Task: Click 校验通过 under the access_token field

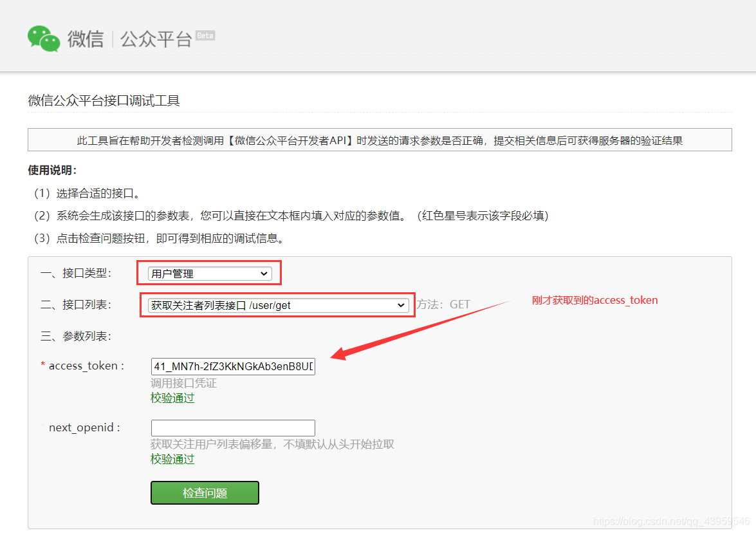Action: [172, 398]
